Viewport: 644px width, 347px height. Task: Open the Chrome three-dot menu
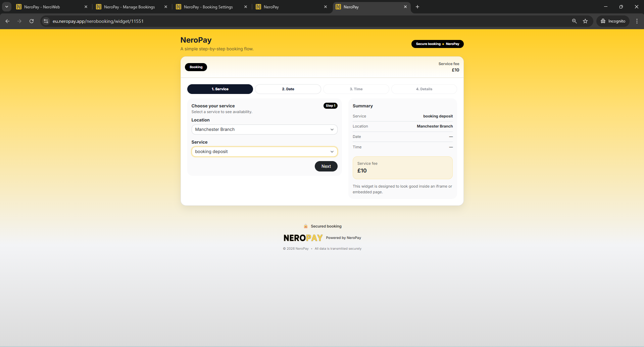click(637, 21)
